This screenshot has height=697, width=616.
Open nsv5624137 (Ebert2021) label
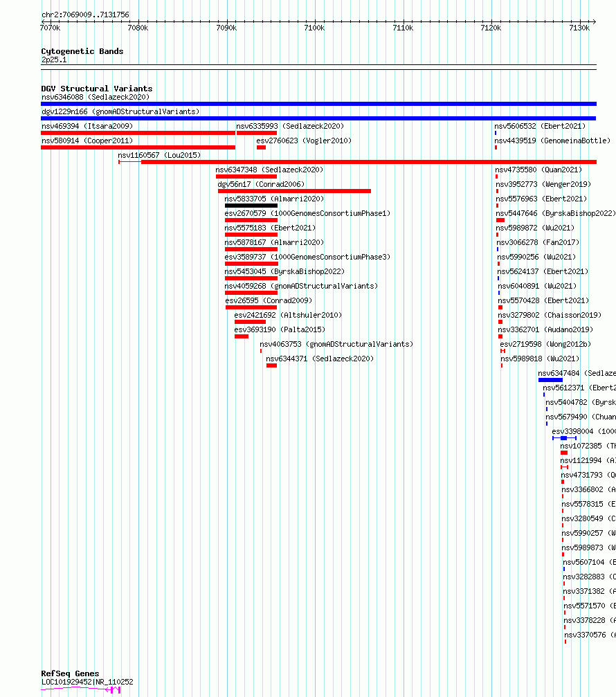[543, 271]
